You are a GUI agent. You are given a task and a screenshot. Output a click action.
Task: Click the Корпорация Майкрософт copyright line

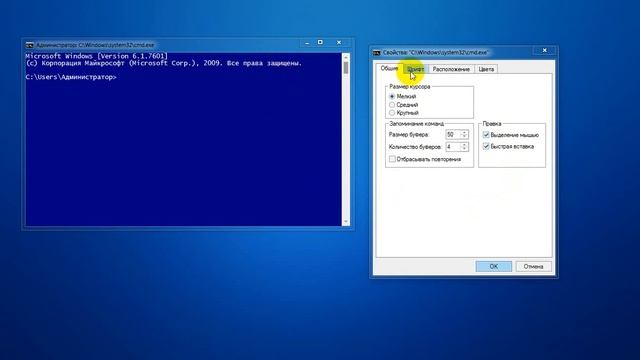(x=164, y=63)
